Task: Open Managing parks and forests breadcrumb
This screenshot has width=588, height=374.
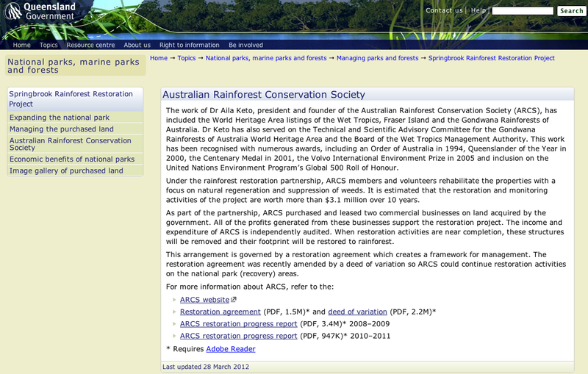Action: (377, 58)
